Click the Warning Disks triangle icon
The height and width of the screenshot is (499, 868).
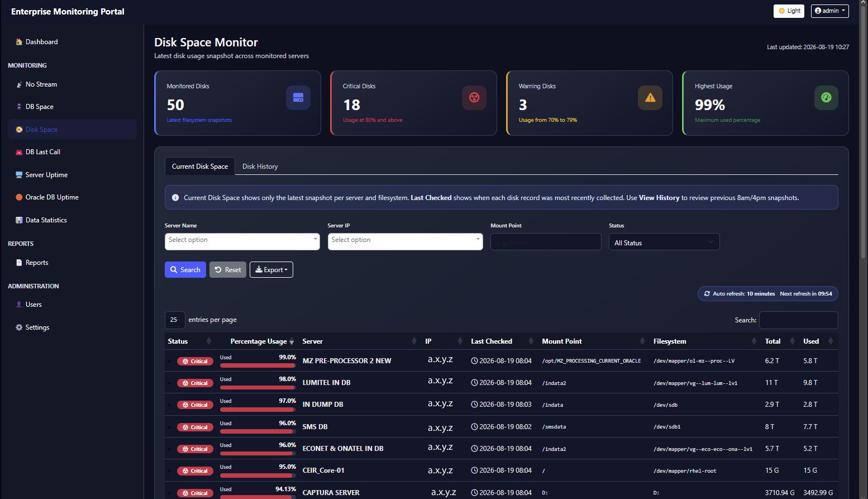click(x=650, y=98)
